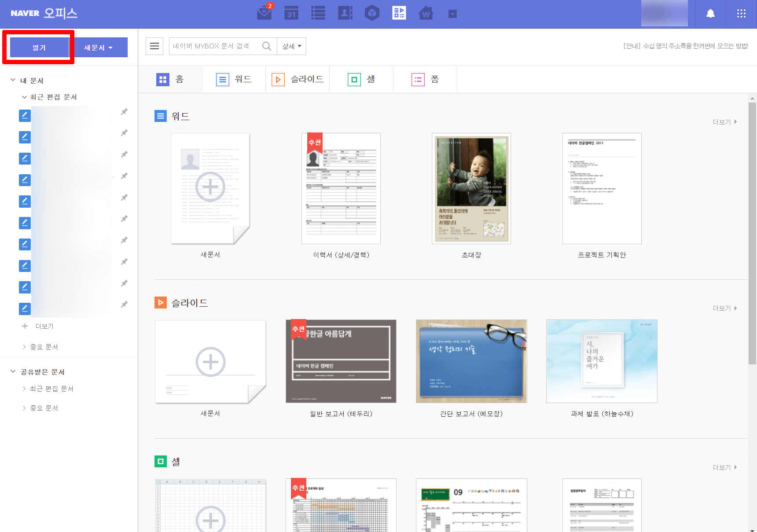Click the 워드 section header icon

[161, 116]
